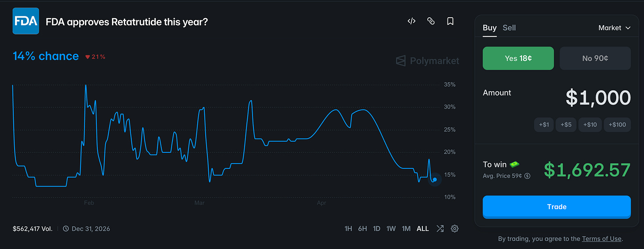This screenshot has height=249, width=644.
Task: Click the red 21% change indicator
Action: pyautogui.click(x=95, y=57)
